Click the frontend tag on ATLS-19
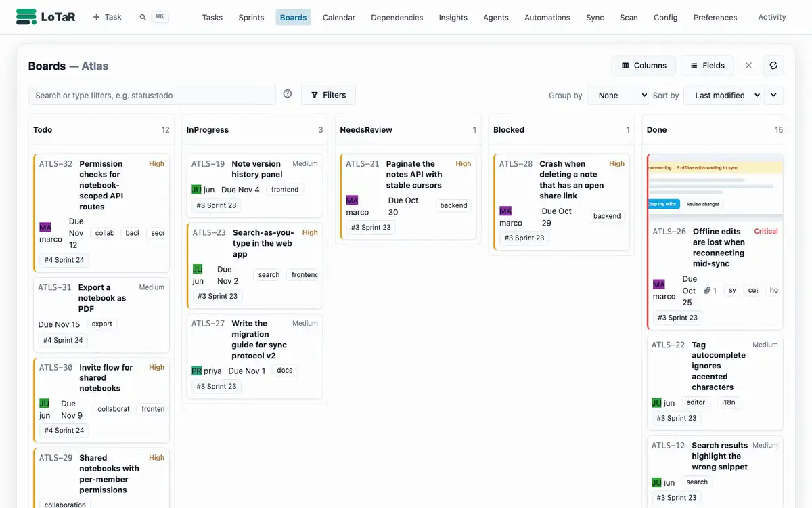 285,190
